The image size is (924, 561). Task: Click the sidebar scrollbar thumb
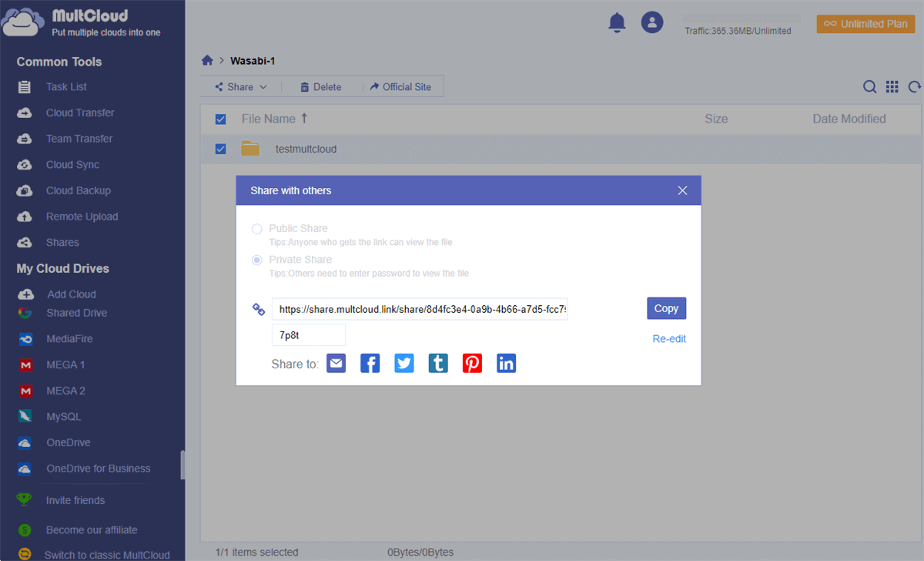coord(182,465)
